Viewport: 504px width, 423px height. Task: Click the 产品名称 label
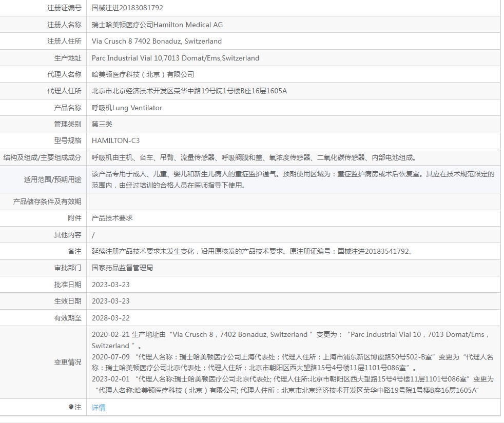(x=68, y=108)
